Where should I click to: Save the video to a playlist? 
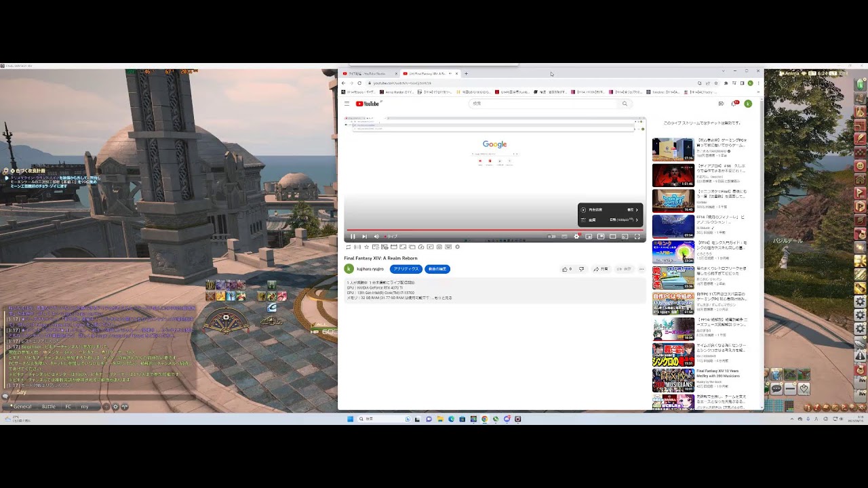pyautogui.click(x=625, y=269)
